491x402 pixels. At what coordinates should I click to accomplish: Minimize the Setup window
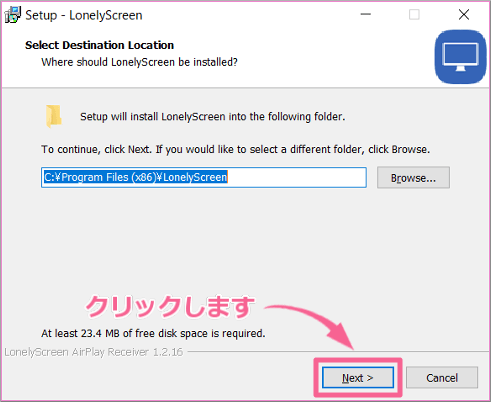click(366, 14)
